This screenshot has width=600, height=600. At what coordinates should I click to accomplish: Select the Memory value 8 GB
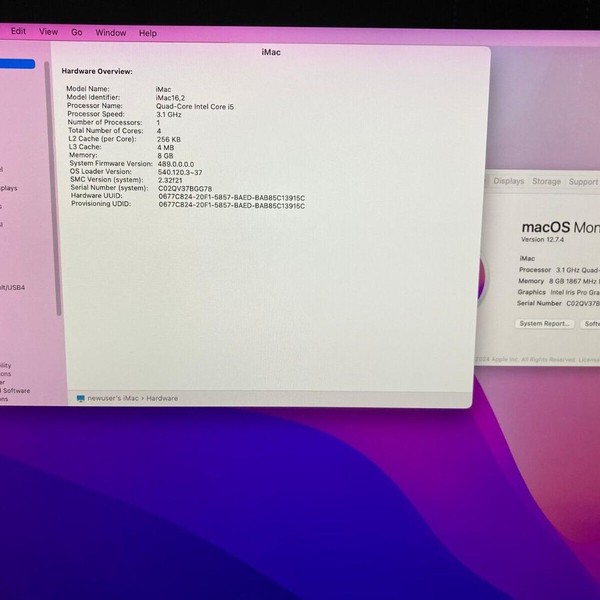tap(165, 156)
